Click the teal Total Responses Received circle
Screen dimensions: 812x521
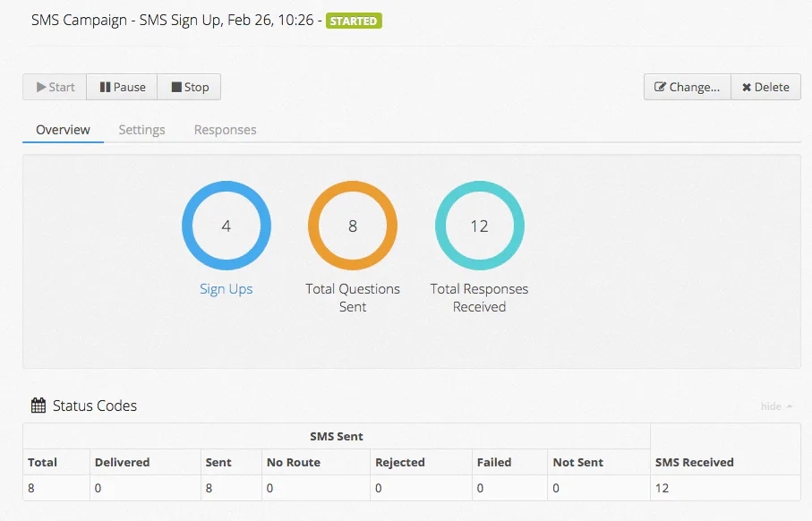coord(479,226)
